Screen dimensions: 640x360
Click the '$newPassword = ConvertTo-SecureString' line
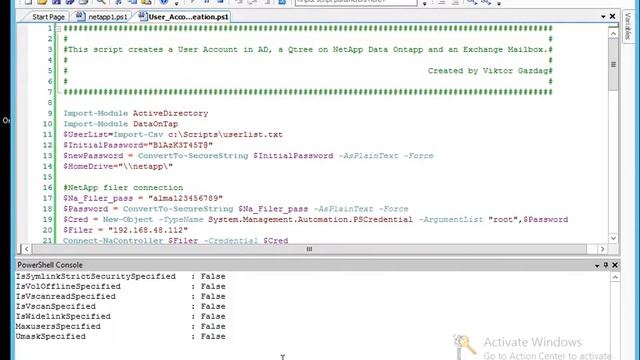pos(248,156)
